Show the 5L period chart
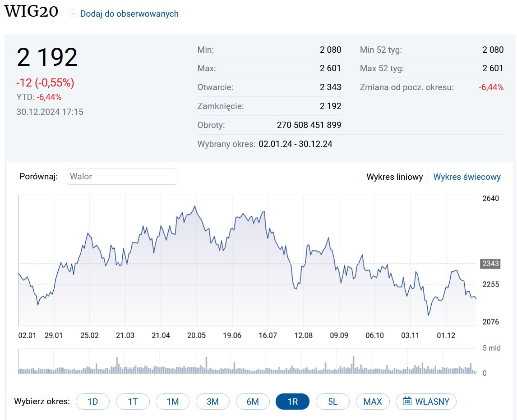Viewport: 517px width, 420px height. click(332, 402)
